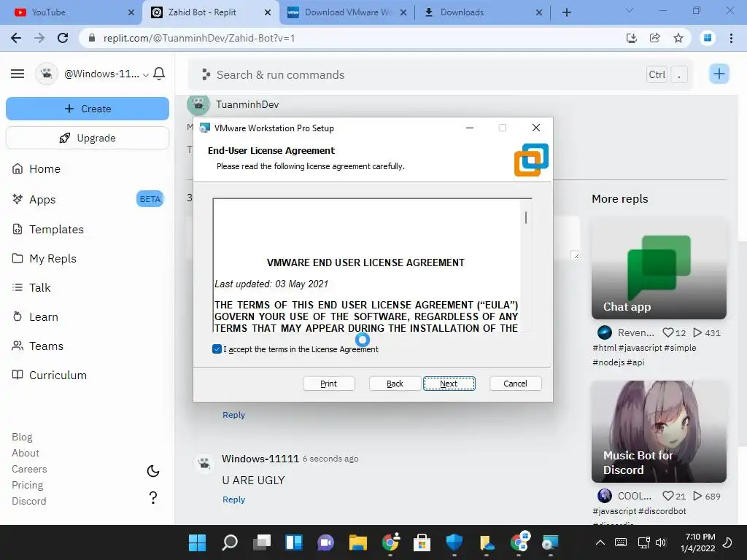Viewport: 747px width, 560px height.
Task: Open the Windows-11111 commenter name
Action: pyautogui.click(x=260, y=459)
